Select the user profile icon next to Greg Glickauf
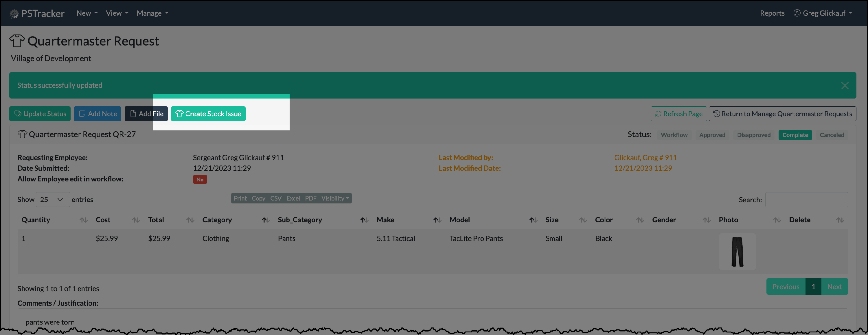The image size is (868, 335). [797, 13]
